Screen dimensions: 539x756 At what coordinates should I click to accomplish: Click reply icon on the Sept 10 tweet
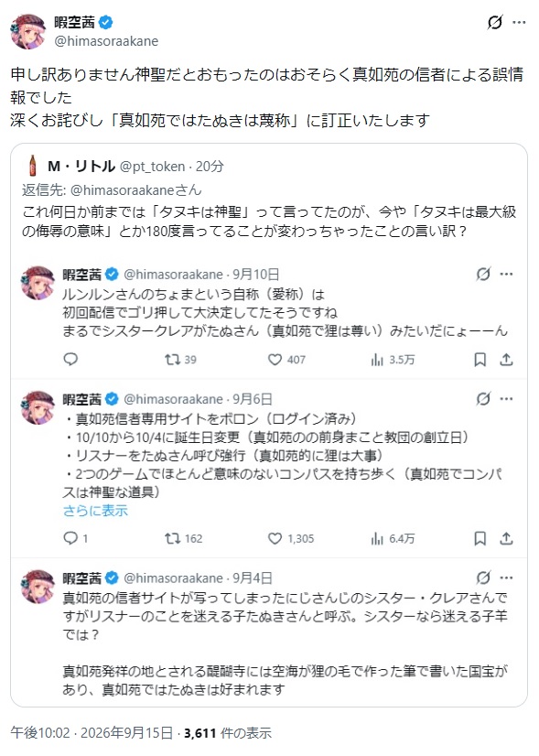[x=70, y=359]
